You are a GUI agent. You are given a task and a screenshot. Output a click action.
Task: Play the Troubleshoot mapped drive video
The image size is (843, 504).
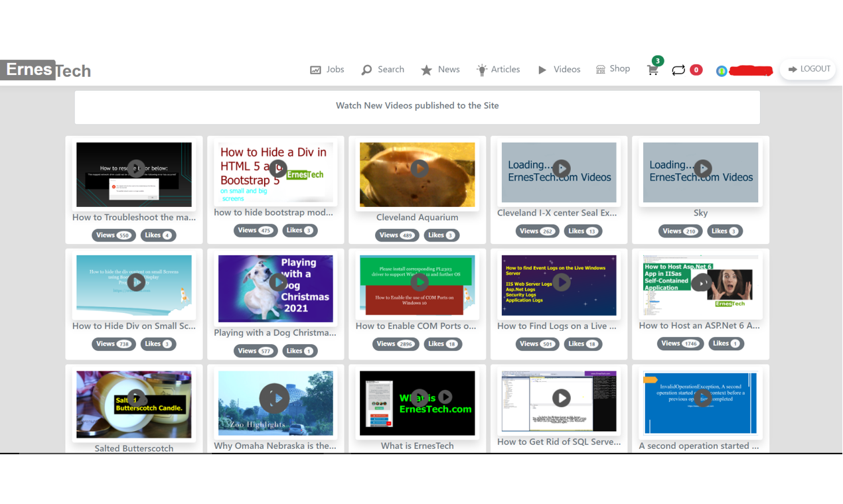click(x=135, y=168)
